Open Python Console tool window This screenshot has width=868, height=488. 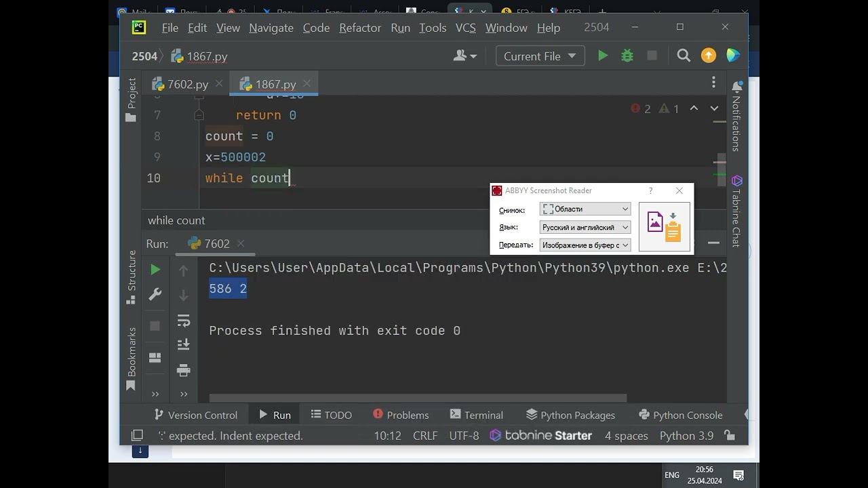coord(681,415)
